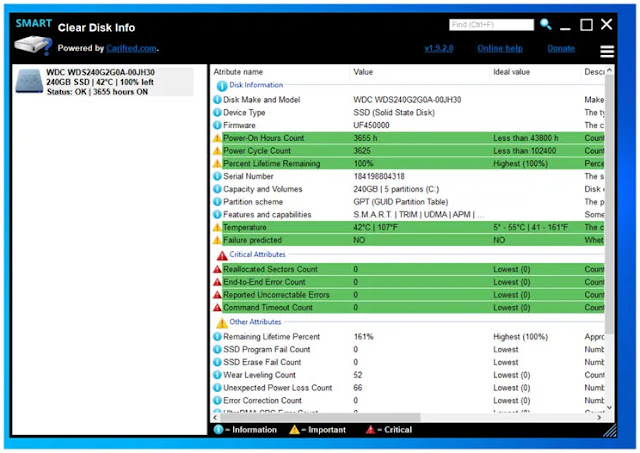
Task: Select the Temperature attribute row
Action: (x=408, y=227)
